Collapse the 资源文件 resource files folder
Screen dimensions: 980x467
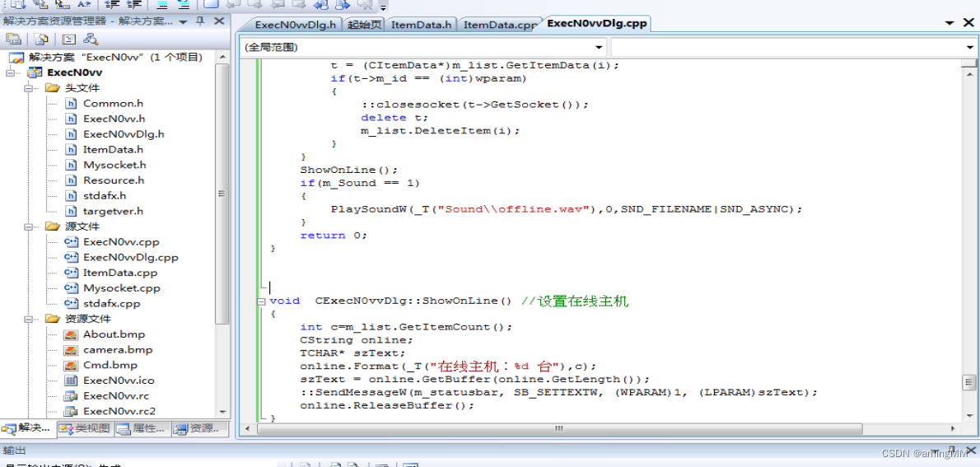tap(28, 319)
